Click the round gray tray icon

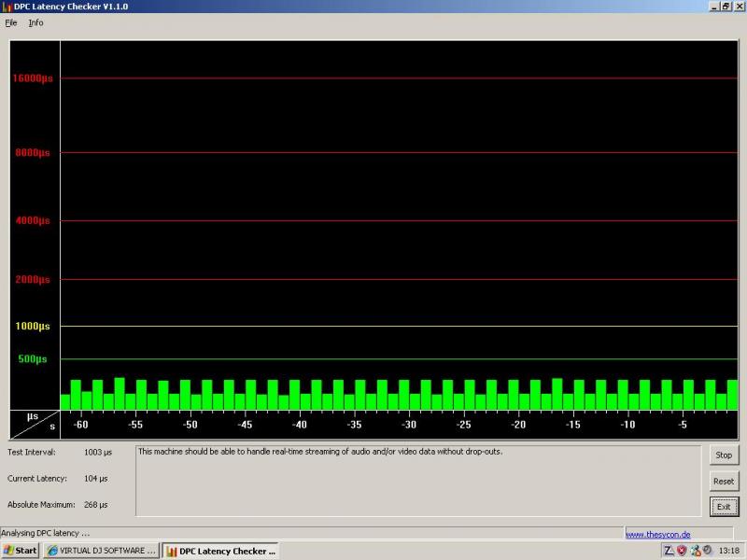pyautogui.click(x=707, y=551)
